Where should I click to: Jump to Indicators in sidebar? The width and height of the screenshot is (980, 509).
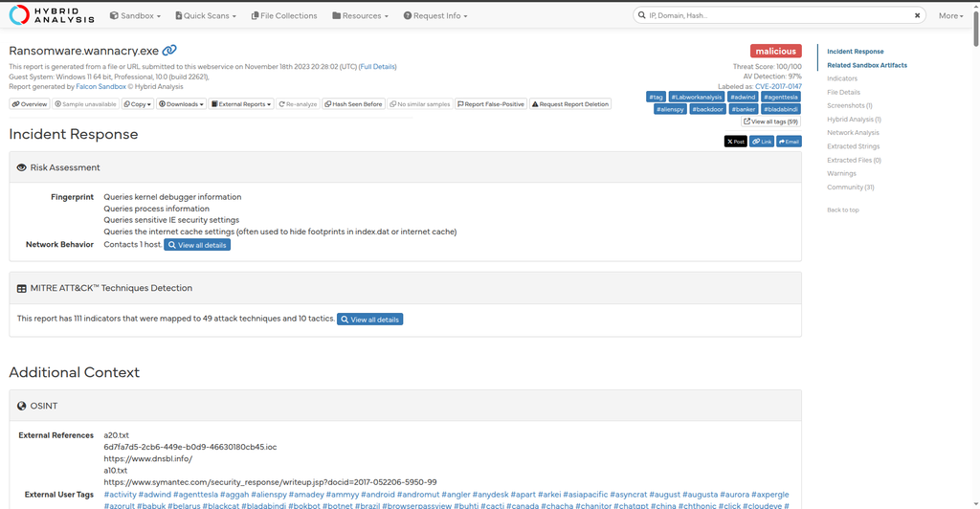coord(842,78)
